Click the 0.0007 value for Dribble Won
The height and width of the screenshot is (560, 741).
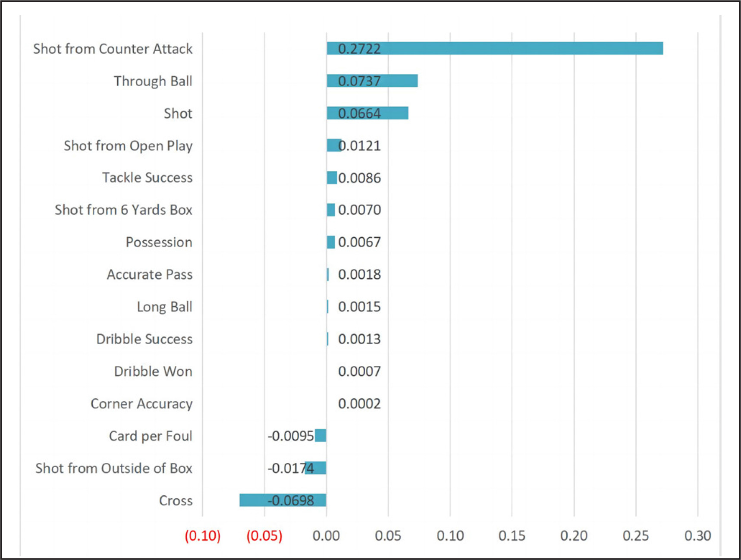(359, 371)
